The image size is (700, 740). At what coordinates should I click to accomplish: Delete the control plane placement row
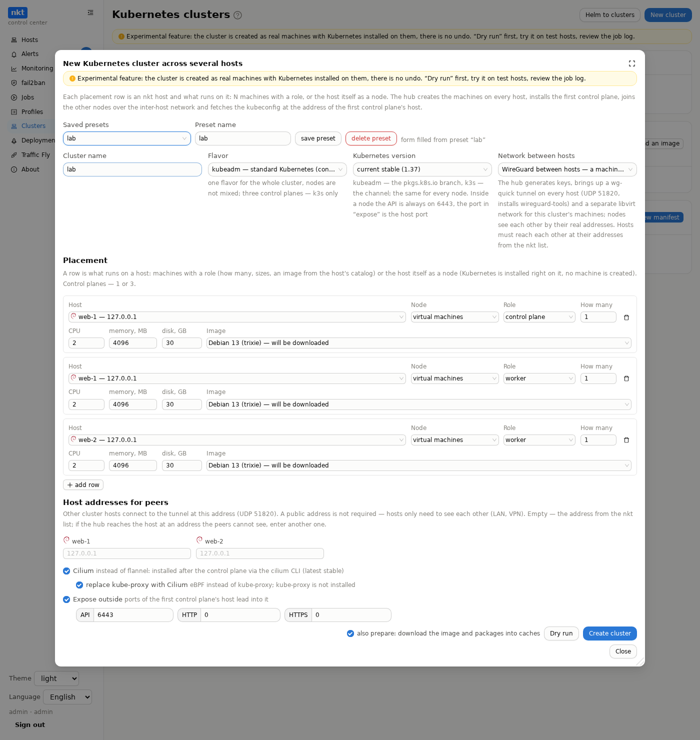pos(626,317)
